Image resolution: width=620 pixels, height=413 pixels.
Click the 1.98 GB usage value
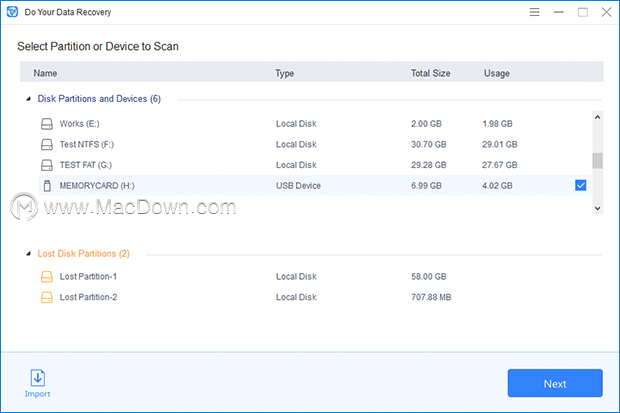point(497,124)
